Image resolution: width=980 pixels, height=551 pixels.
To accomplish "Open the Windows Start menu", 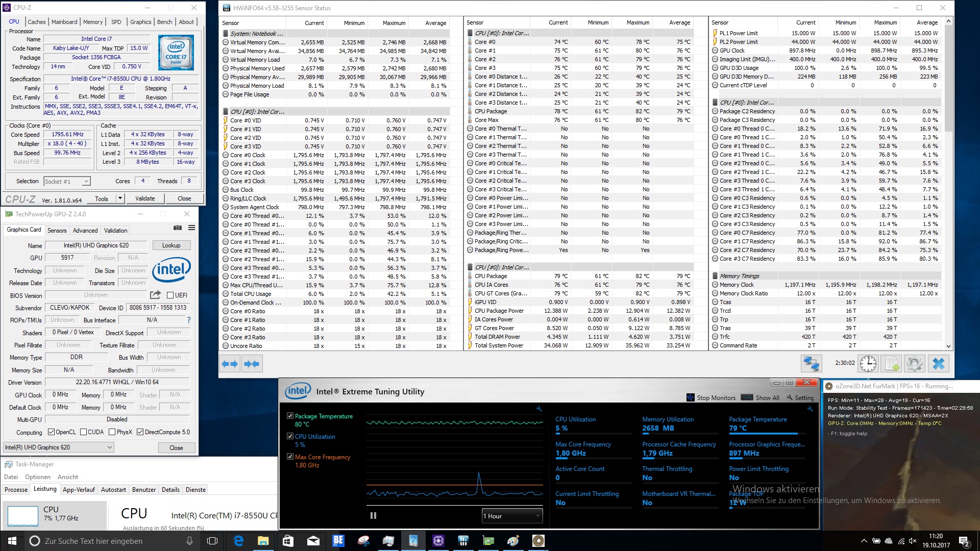I will [12, 541].
